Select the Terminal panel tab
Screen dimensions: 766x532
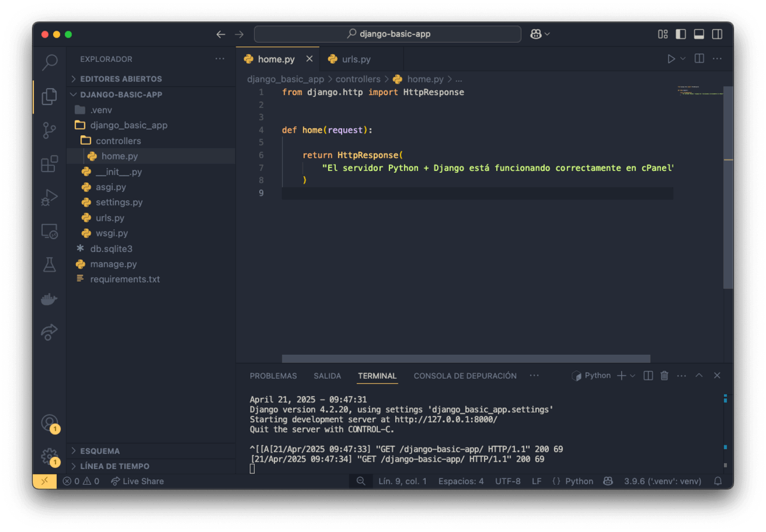(377, 376)
